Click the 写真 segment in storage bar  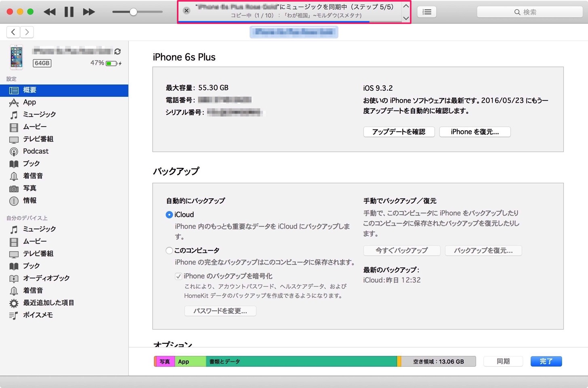(165, 361)
